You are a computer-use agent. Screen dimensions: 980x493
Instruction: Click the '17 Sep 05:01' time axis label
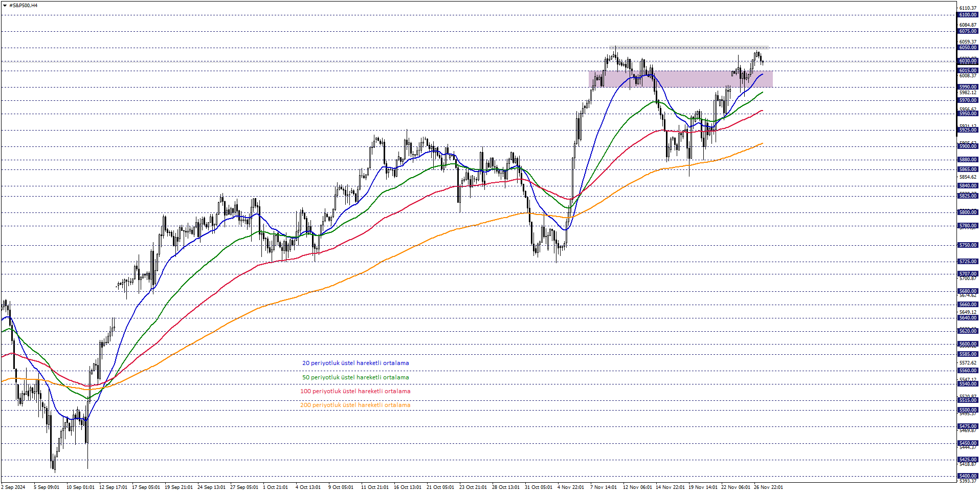146,487
